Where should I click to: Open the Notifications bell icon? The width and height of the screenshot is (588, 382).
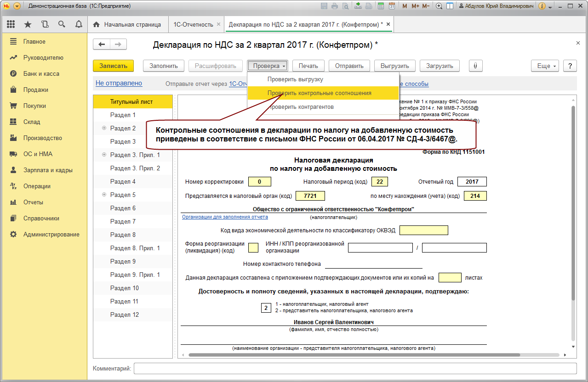78,24
